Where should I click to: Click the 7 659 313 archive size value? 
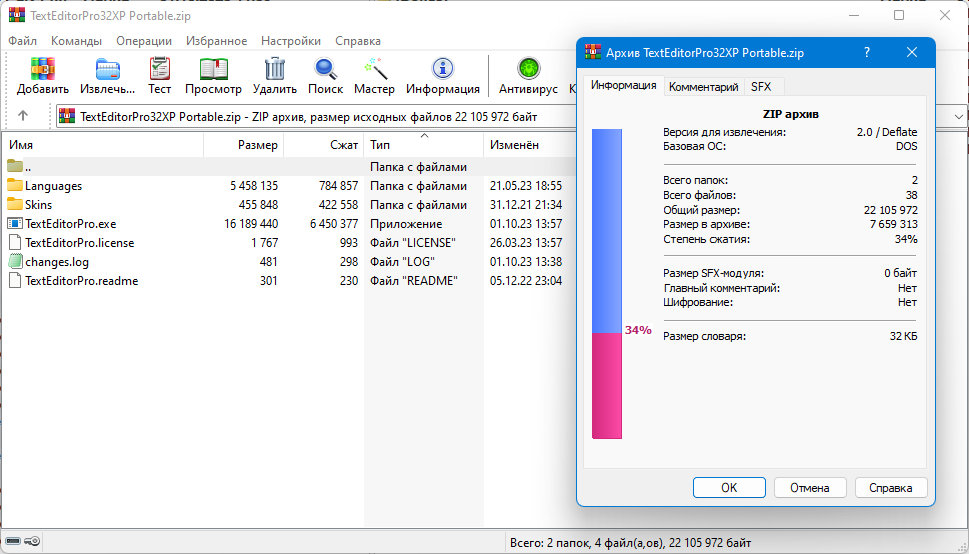coord(894,224)
